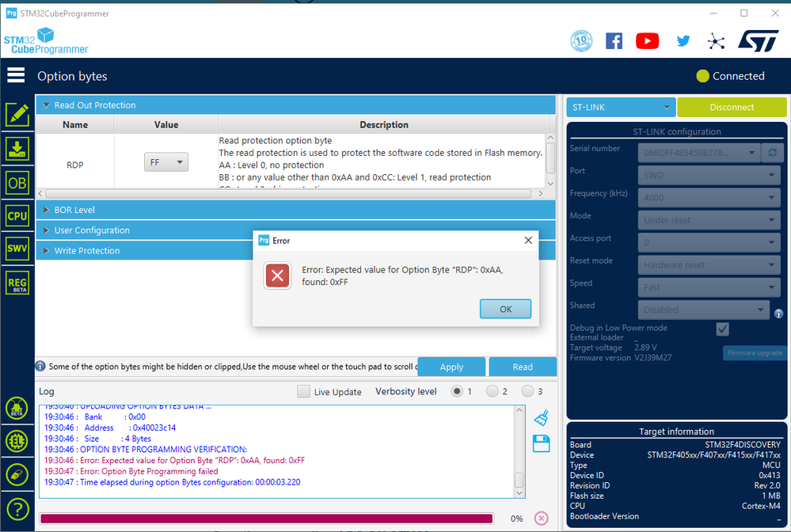Open the Port SWD dropdown
The width and height of the screenshot is (791, 532).
click(709, 175)
